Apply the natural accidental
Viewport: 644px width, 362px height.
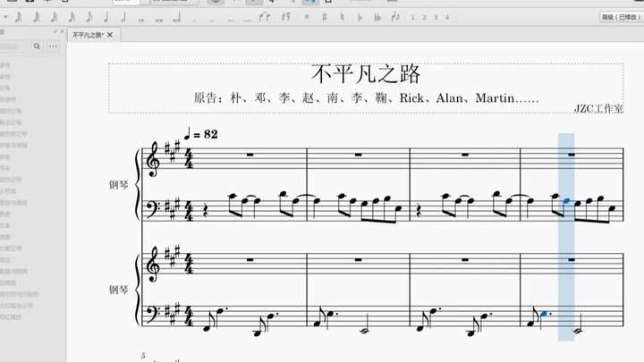[x=343, y=16]
